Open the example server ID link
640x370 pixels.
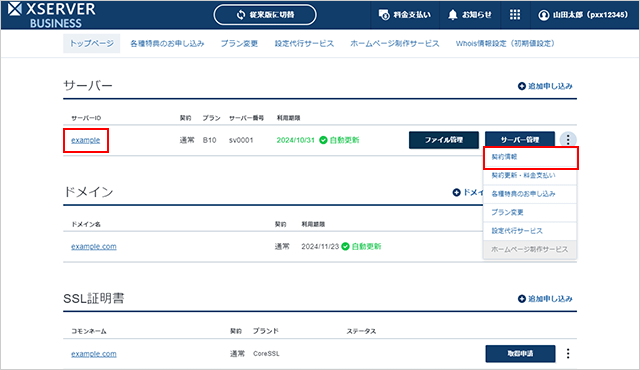click(86, 140)
